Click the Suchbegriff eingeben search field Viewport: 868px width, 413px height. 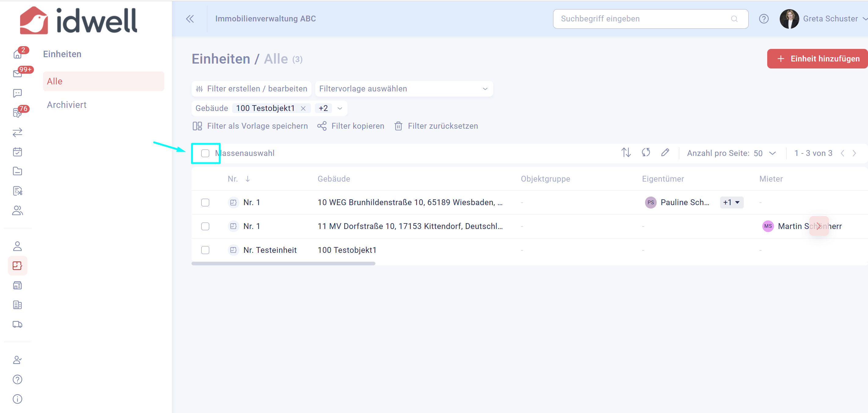(651, 19)
